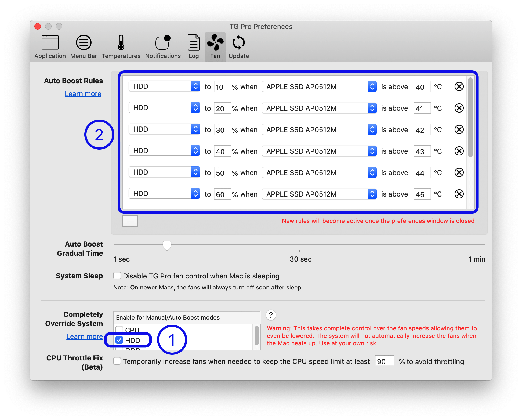Remove the first HDD auto boost rule
The height and width of the screenshot is (420, 522).
(x=459, y=86)
